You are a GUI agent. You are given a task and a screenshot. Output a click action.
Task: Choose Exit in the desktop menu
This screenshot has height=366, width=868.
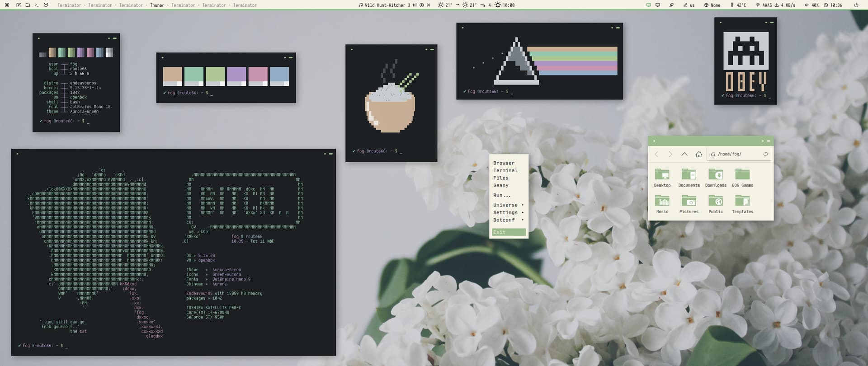(x=509, y=232)
